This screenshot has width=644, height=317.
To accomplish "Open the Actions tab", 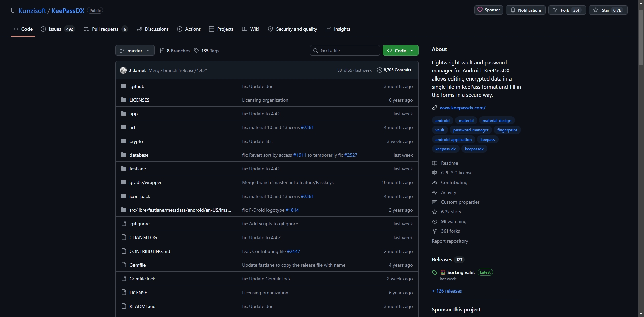I will pyautogui.click(x=189, y=29).
